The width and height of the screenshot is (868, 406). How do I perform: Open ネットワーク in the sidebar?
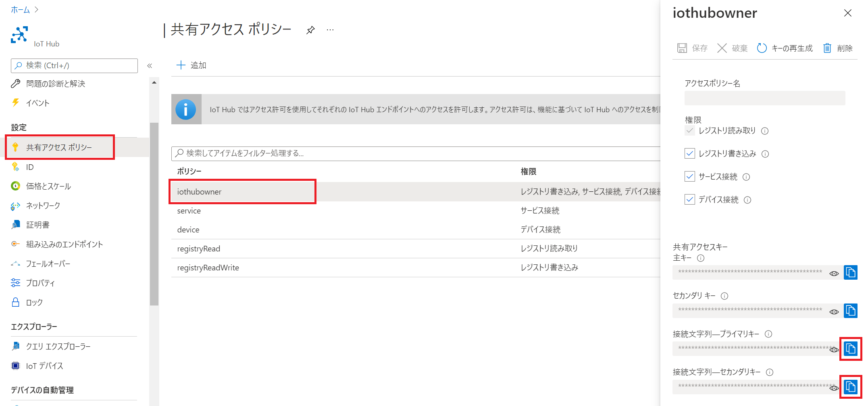(35, 205)
